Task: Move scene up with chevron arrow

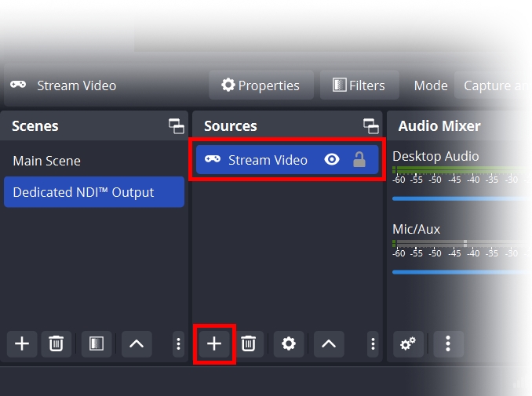Action: (137, 343)
